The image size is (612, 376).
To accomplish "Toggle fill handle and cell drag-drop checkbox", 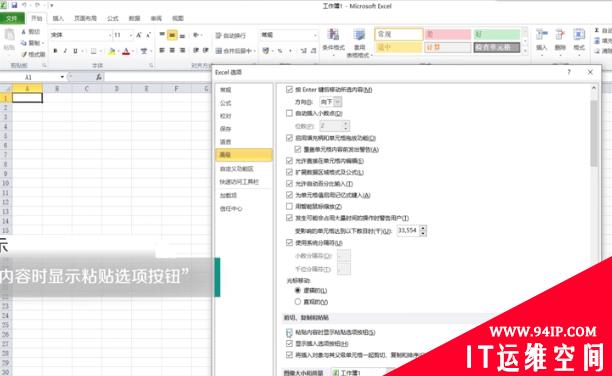I will pyautogui.click(x=289, y=138).
